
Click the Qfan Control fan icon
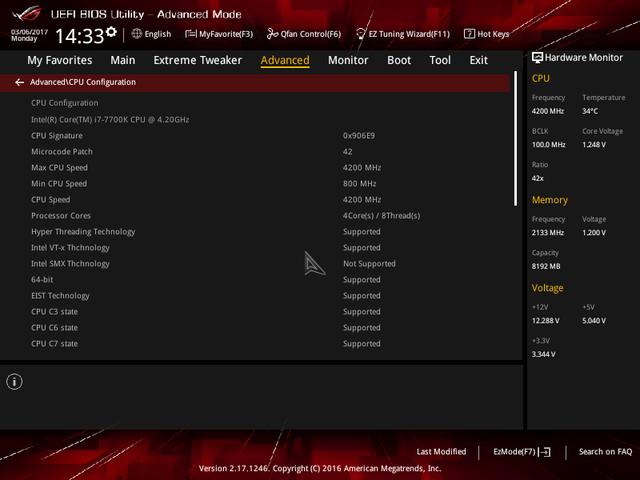(272, 33)
